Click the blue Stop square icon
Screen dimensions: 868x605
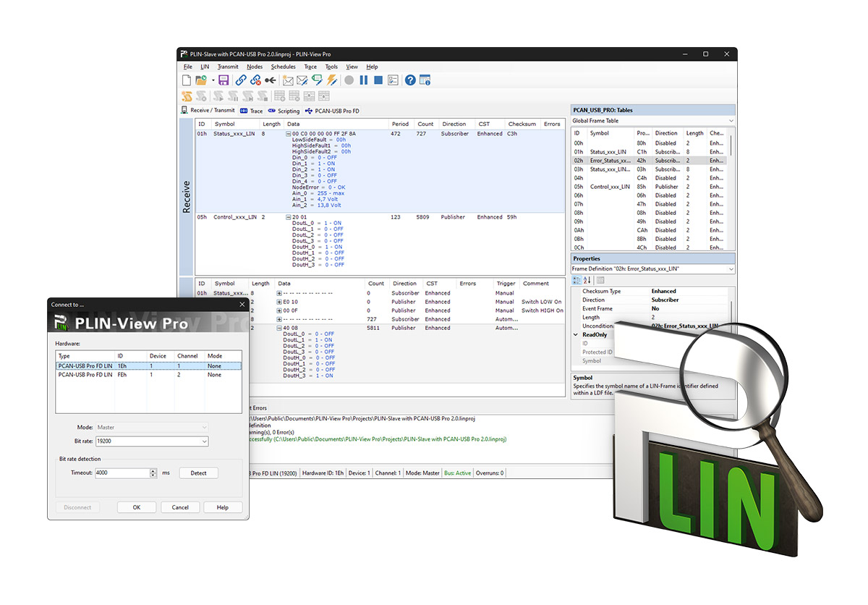click(x=378, y=80)
